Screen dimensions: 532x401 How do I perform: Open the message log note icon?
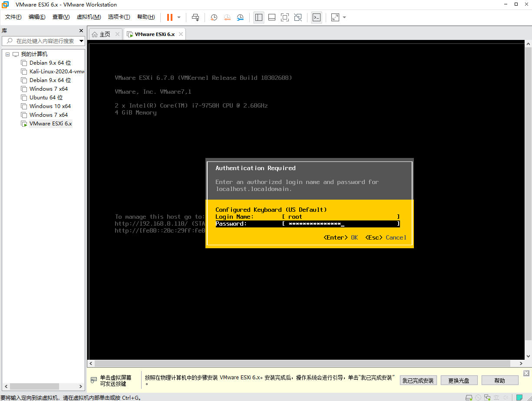point(519,398)
